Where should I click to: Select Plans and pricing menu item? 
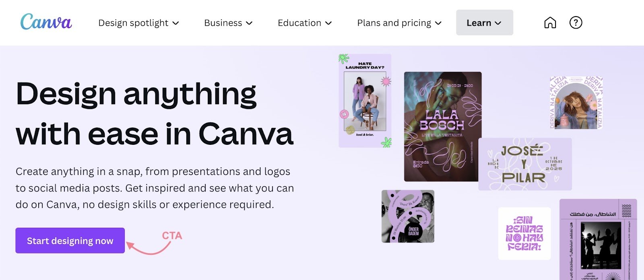point(393,23)
